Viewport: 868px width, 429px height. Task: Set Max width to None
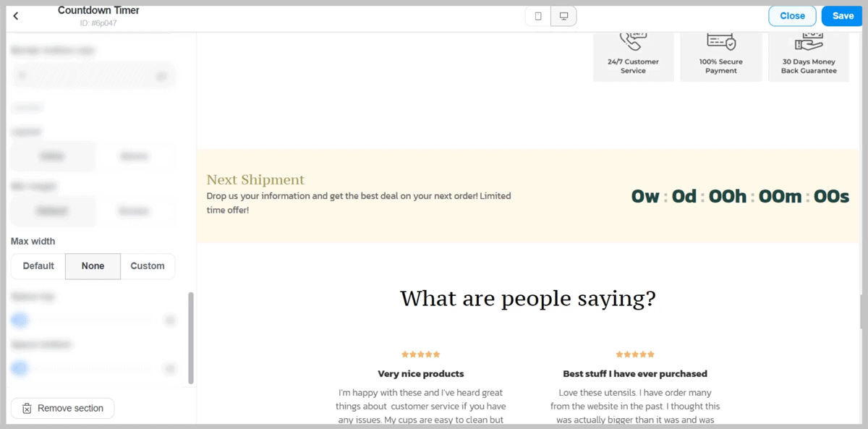[x=93, y=266]
